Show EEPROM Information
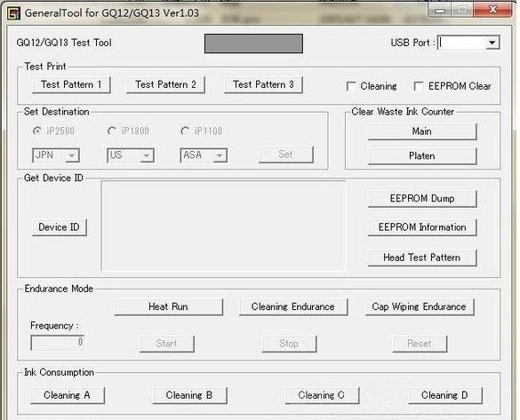Viewport: 520px width, 420px height. tap(422, 227)
